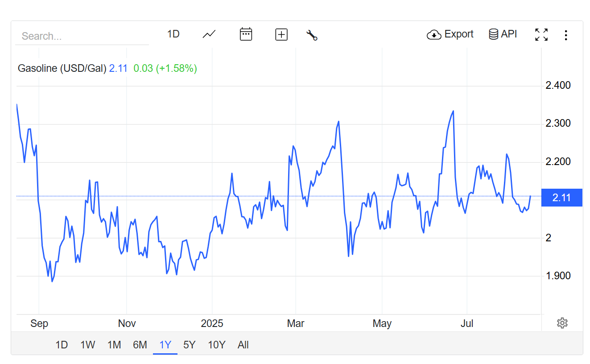Open the line chart type icon
The image size is (590, 364).
pyautogui.click(x=209, y=34)
